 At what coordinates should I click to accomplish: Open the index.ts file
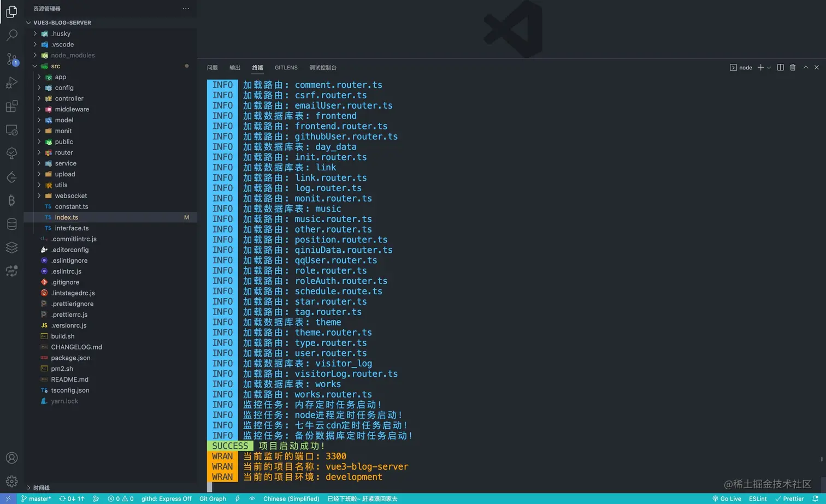coord(110,217)
